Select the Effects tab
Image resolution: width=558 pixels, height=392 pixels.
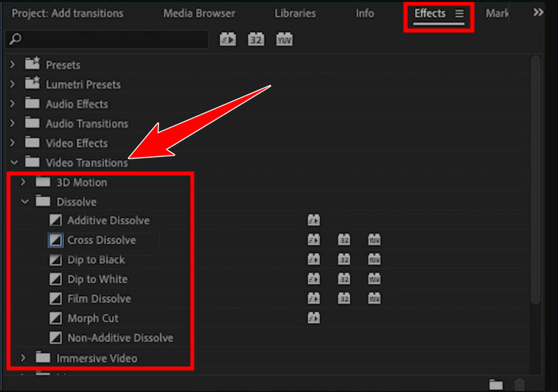tap(430, 13)
